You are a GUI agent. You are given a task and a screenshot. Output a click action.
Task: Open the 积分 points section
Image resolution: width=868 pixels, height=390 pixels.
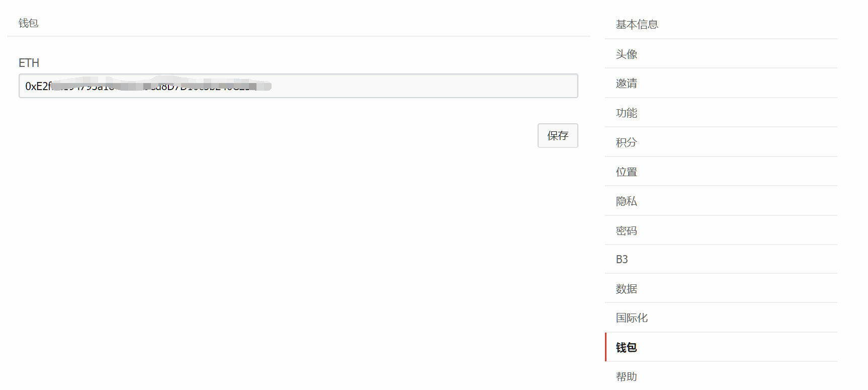point(627,142)
